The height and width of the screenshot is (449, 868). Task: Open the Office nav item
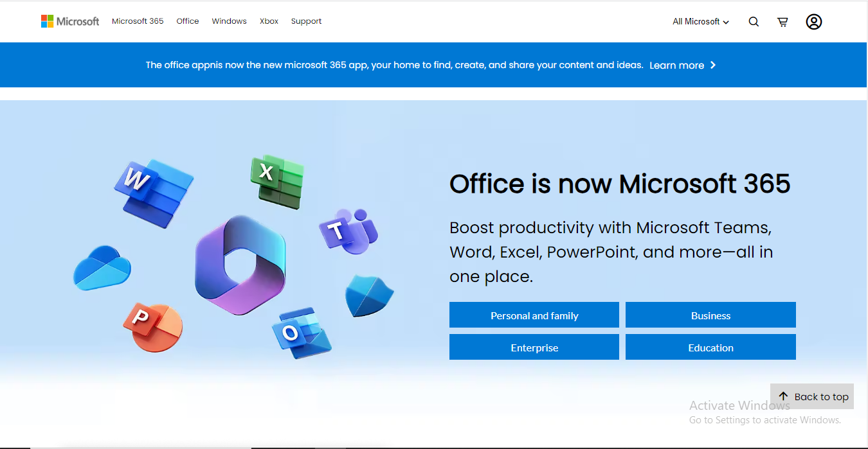188,21
